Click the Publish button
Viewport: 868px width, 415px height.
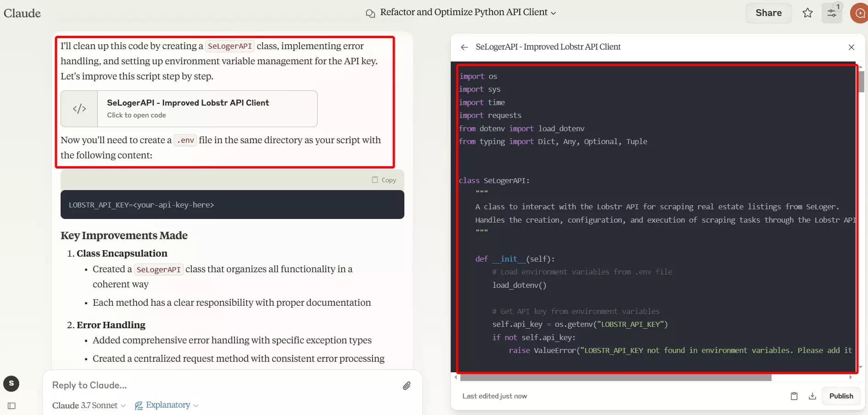[841, 396]
